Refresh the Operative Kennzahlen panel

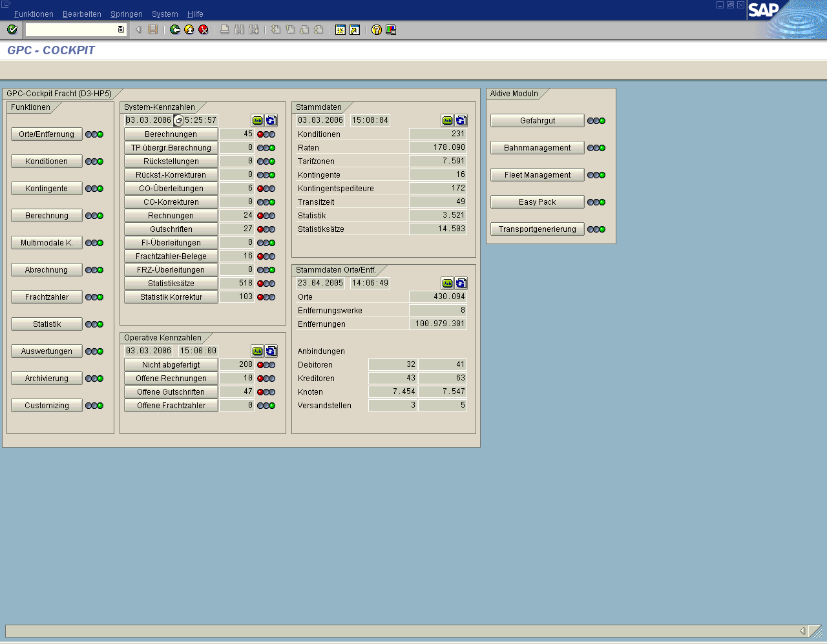(271, 351)
